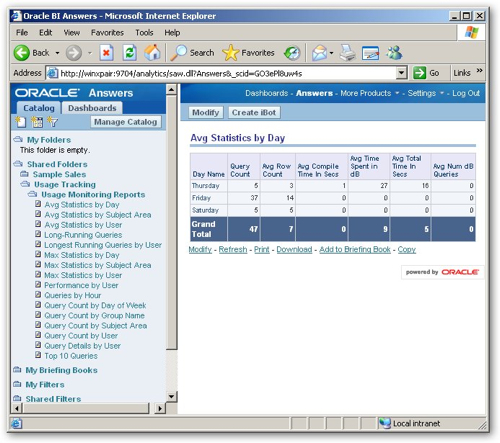Screen dimensions: 500x443
Task: Expand the Sample Sales folder
Action: click(x=24, y=174)
